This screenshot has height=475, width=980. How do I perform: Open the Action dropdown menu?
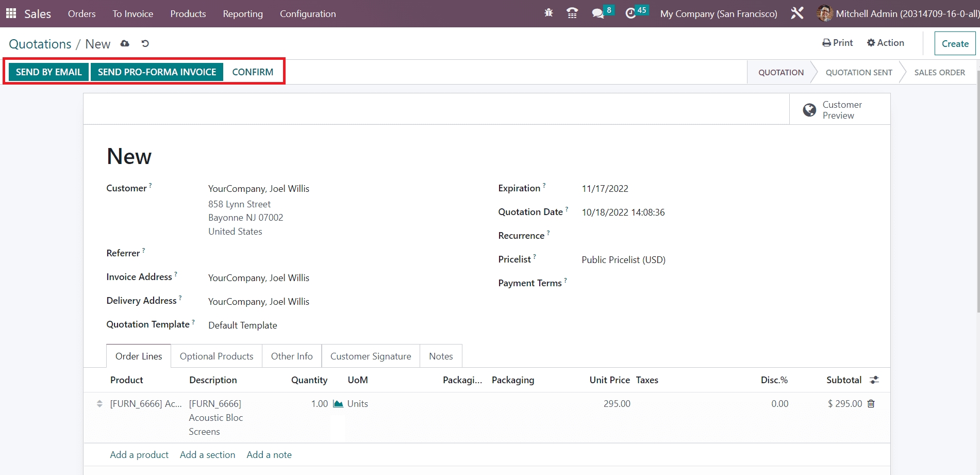click(885, 43)
